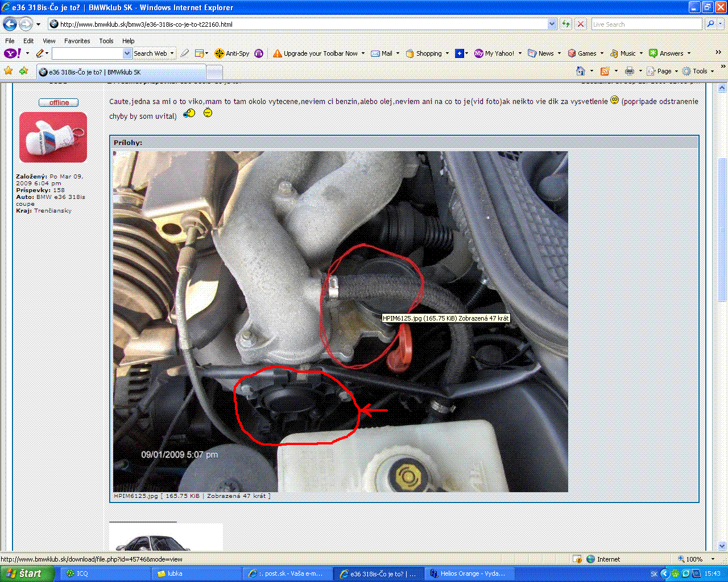Click the Refresh page icon
The width and height of the screenshot is (728, 582).
pyautogui.click(x=566, y=24)
